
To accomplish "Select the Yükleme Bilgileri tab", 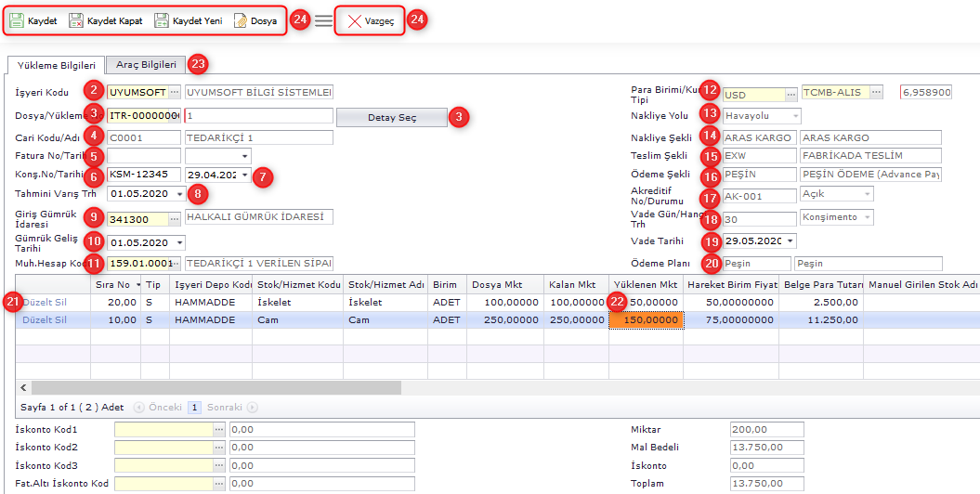I will tap(55, 64).
